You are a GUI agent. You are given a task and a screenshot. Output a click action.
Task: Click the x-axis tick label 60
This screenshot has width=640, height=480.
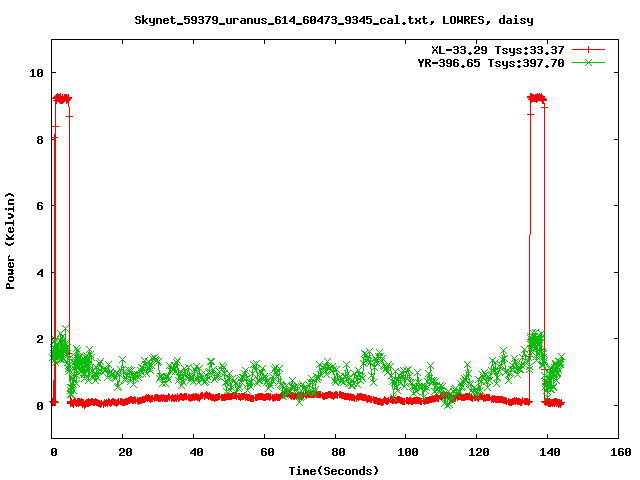pos(267,452)
